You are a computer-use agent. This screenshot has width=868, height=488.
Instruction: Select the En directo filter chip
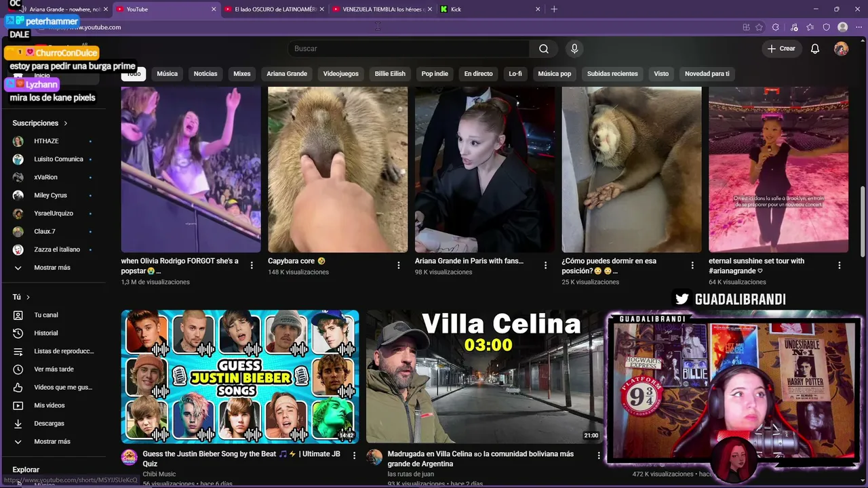point(479,74)
